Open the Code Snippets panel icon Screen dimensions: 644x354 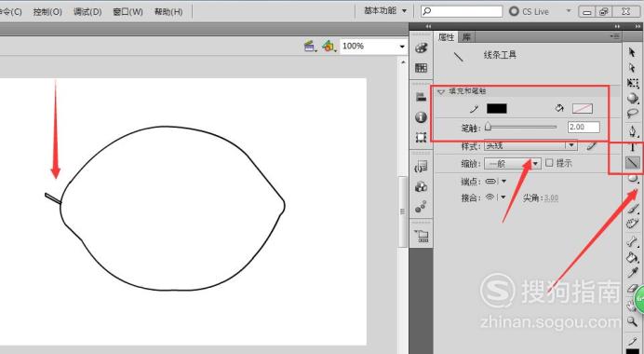coord(421,167)
